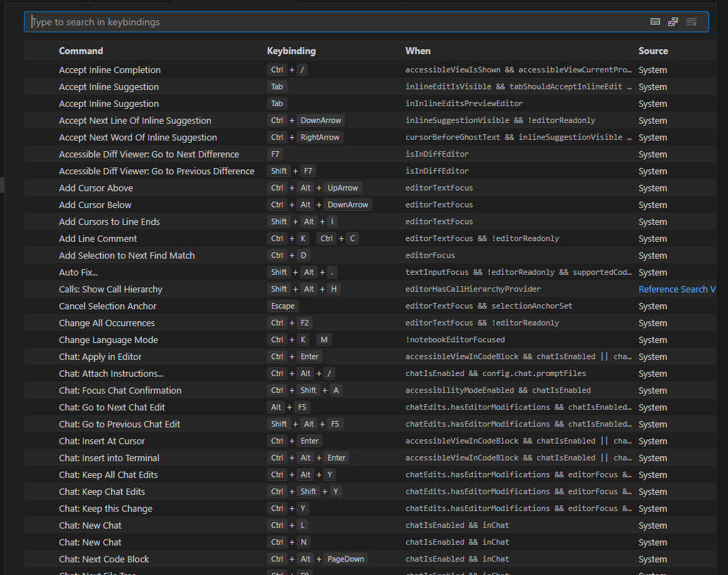Select Chat: Keep All Chat Edits row
The image size is (728, 575).
click(x=108, y=474)
